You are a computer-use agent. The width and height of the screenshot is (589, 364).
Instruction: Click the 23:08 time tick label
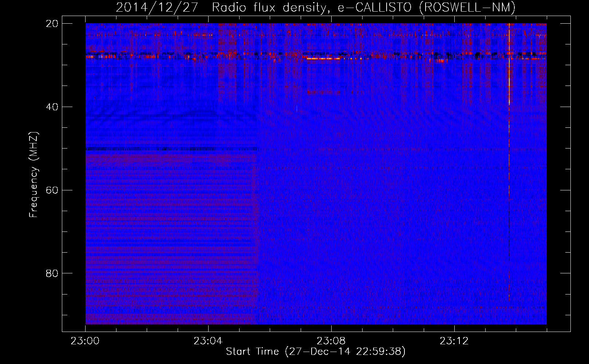tap(331, 341)
